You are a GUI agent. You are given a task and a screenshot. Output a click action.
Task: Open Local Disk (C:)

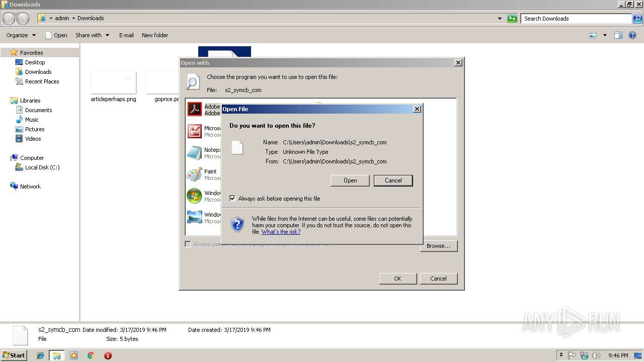click(42, 167)
